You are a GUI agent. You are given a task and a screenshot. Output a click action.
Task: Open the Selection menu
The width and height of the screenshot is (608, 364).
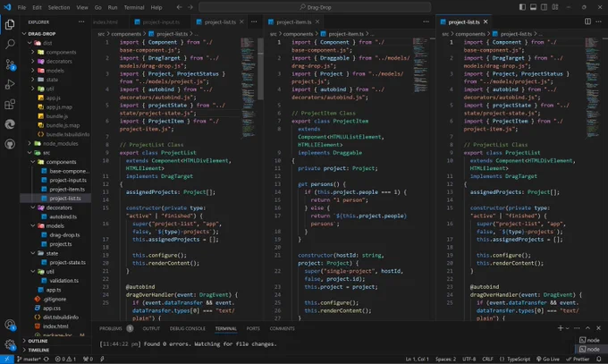pyautogui.click(x=59, y=7)
